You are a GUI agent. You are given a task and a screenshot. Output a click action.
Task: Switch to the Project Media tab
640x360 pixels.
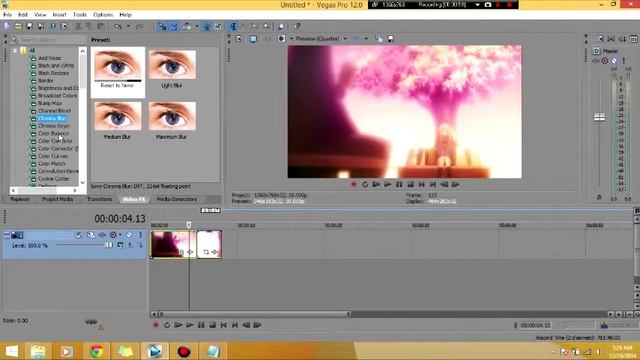pyautogui.click(x=57, y=199)
